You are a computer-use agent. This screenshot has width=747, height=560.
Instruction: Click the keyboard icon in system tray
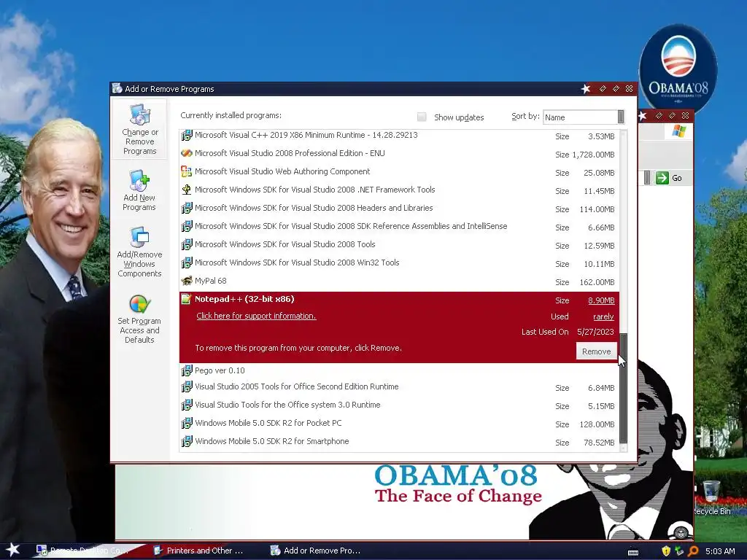(633, 552)
